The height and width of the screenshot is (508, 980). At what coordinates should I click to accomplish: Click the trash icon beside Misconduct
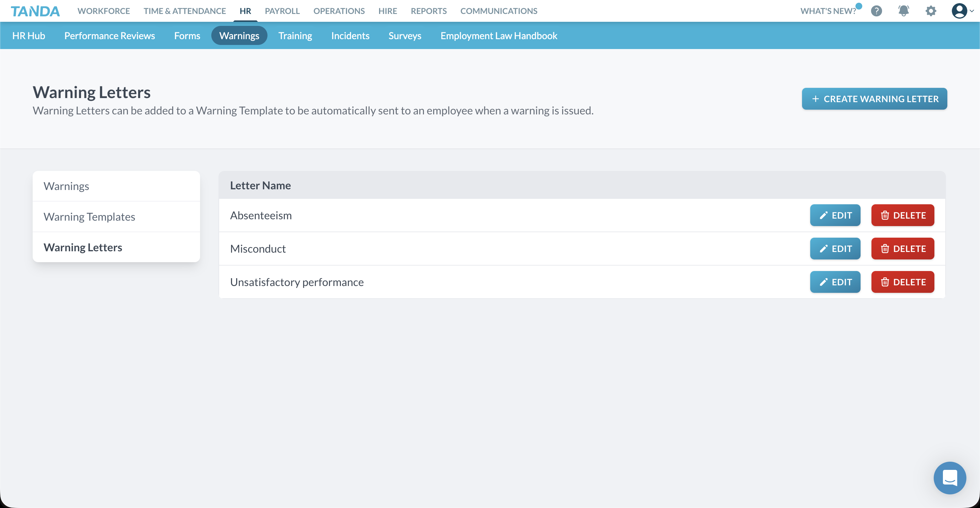tap(885, 249)
